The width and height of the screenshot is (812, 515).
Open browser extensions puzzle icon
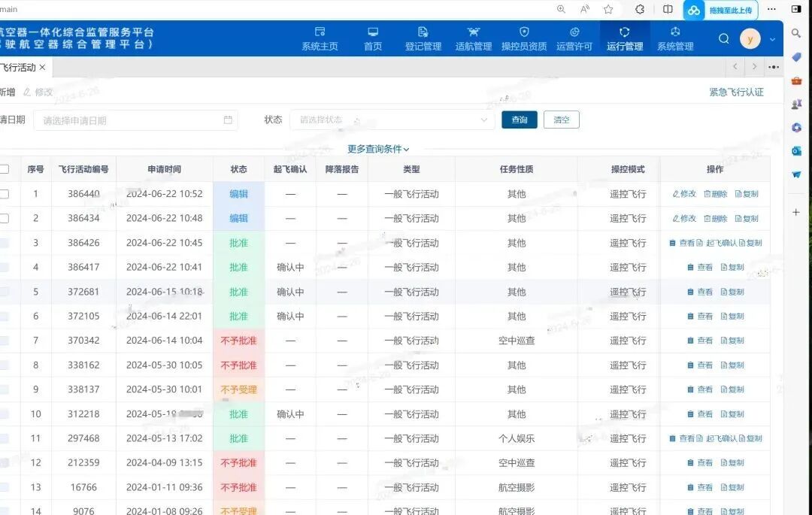(640, 9)
